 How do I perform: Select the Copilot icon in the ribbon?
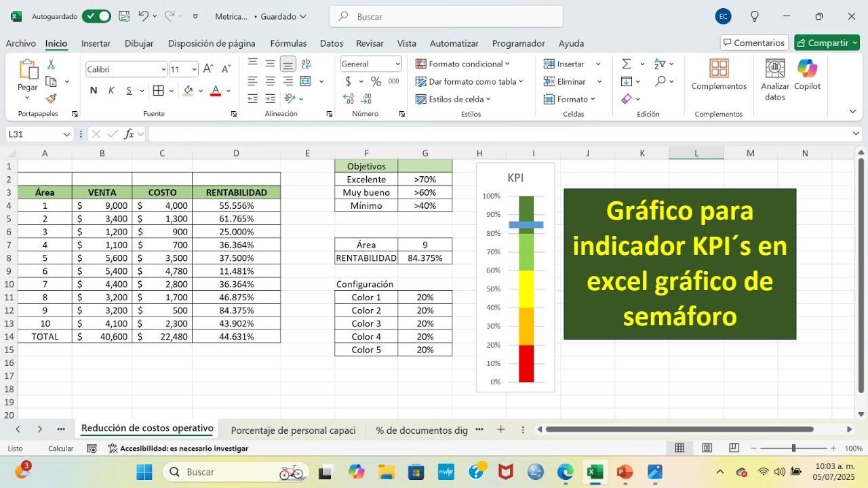[x=807, y=76]
